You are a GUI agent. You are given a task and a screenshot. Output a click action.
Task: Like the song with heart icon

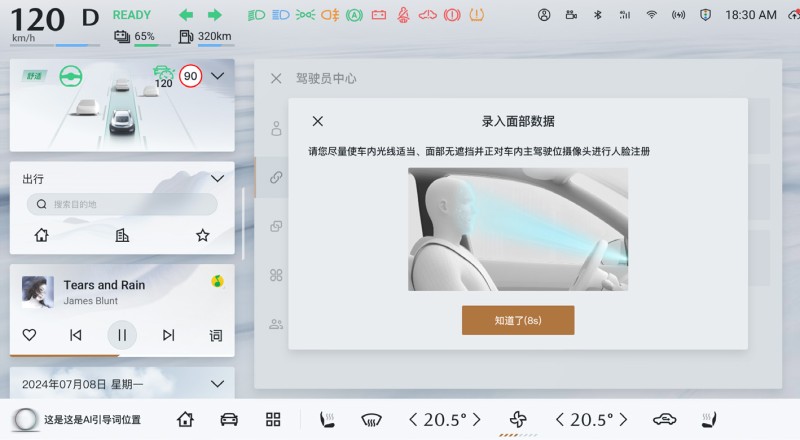click(30, 335)
